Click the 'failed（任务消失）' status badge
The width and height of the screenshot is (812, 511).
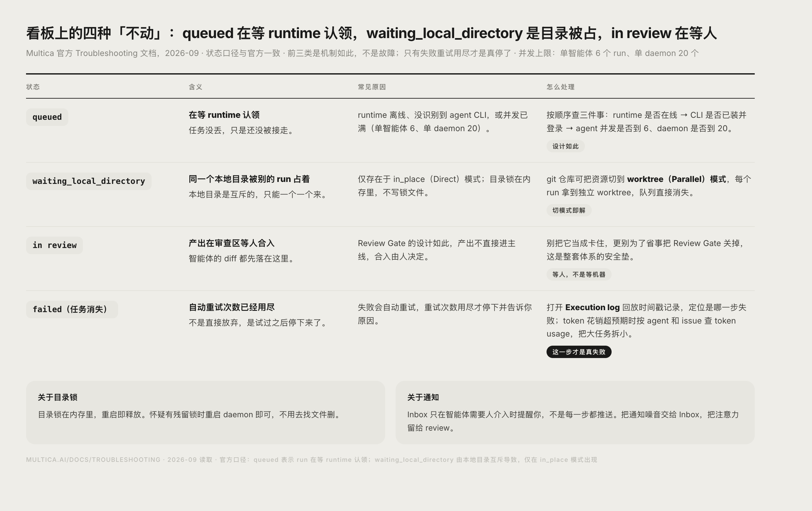click(72, 309)
